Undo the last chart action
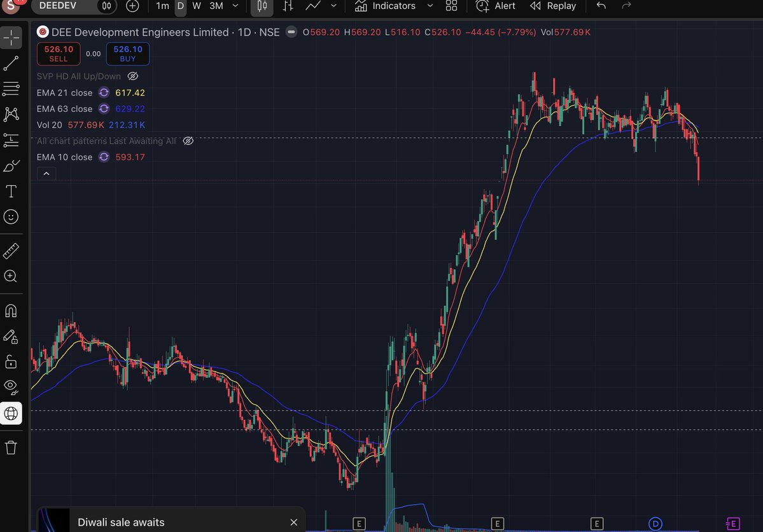 click(x=601, y=6)
